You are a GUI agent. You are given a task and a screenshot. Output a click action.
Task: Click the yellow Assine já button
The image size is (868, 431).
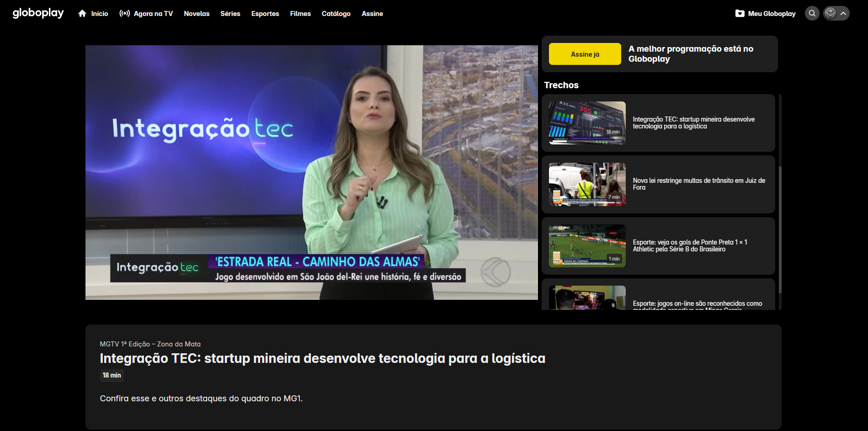point(585,54)
